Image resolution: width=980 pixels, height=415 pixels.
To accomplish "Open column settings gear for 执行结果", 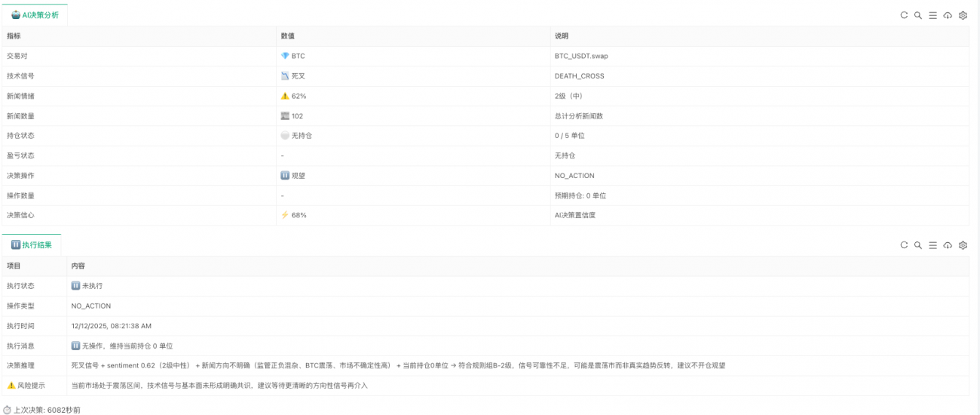I will 963,245.
